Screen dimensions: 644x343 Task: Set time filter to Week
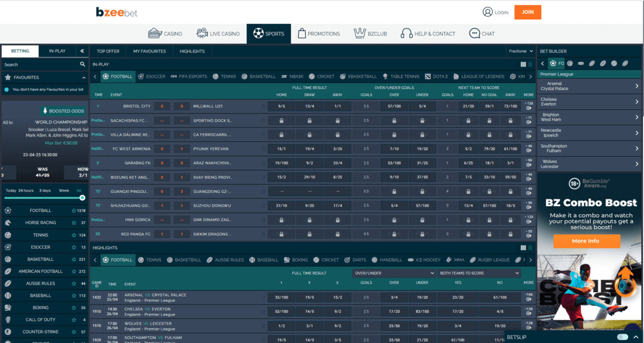click(x=64, y=190)
